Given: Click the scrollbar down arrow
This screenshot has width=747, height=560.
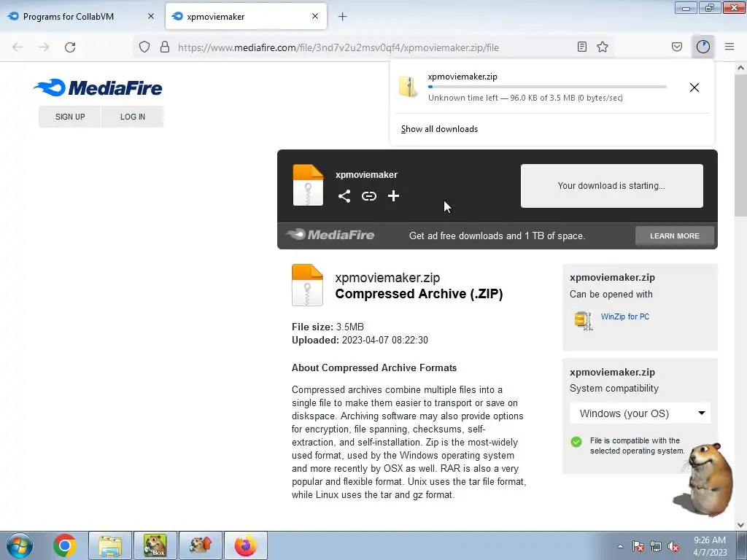Looking at the screenshot, I should pyautogui.click(x=740, y=525).
